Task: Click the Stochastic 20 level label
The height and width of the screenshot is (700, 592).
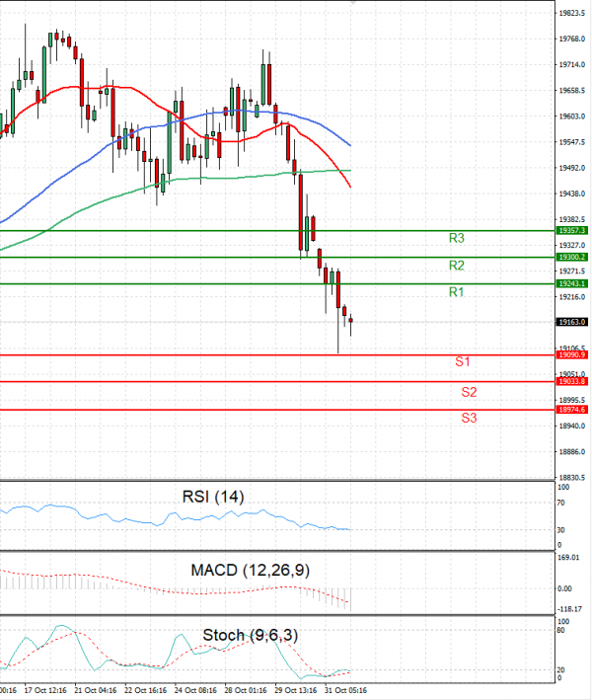Action: point(561,670)
